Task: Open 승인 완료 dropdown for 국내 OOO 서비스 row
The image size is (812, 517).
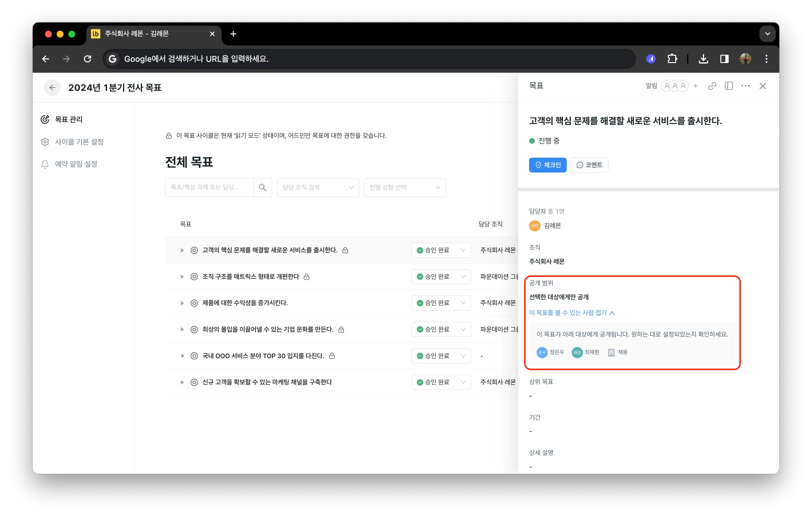Action: (441, 356)
